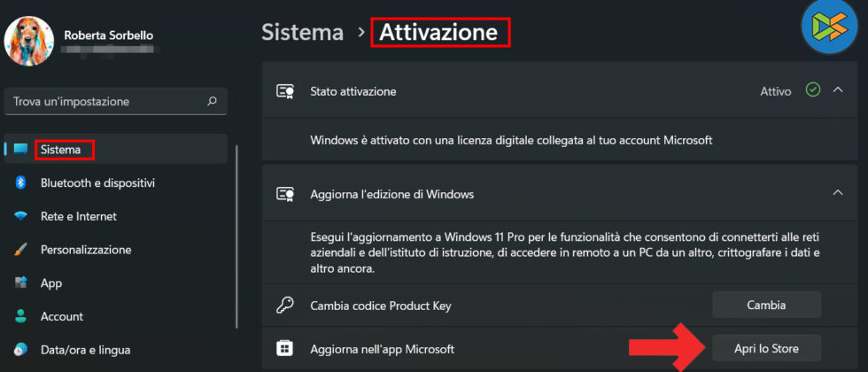Open Rete e Internet settings
Screen dimensions: 868x372
(x=78, y=216)
